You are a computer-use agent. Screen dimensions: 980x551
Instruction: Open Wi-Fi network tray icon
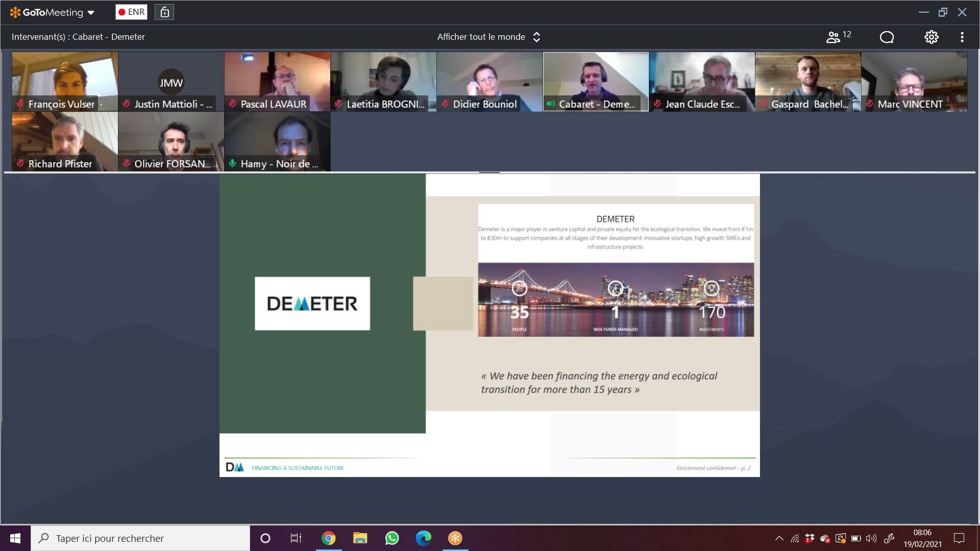coord(795,538)
